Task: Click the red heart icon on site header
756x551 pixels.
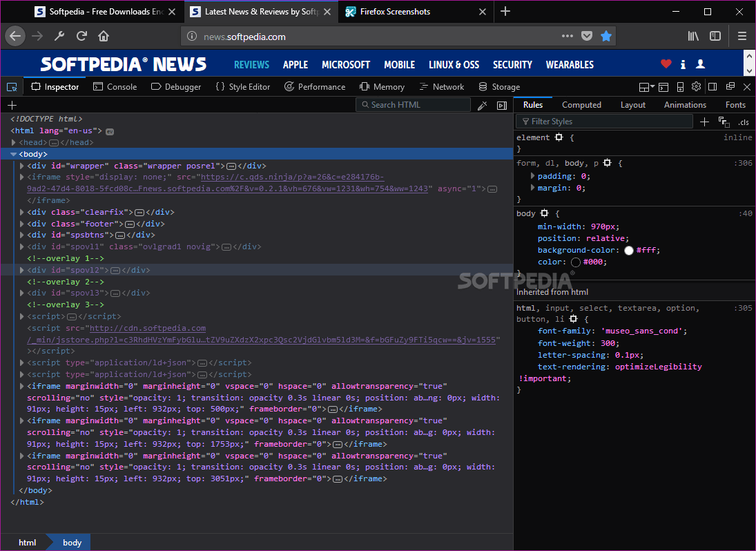Action: point(666,64)
